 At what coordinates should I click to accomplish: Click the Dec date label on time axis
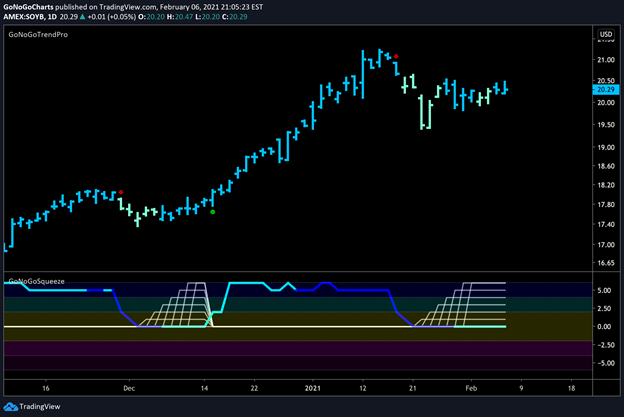pyautogui.click(x=129, y=388)
